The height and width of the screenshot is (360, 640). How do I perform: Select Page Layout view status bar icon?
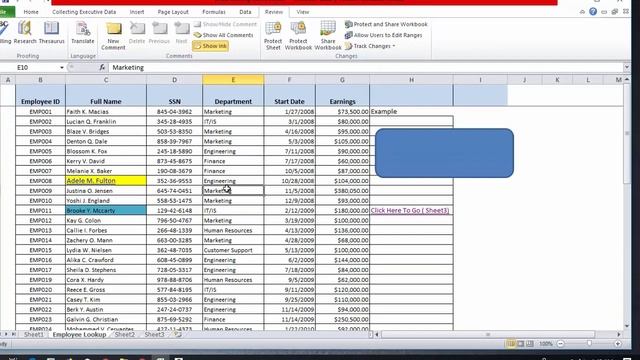(520, 344)
